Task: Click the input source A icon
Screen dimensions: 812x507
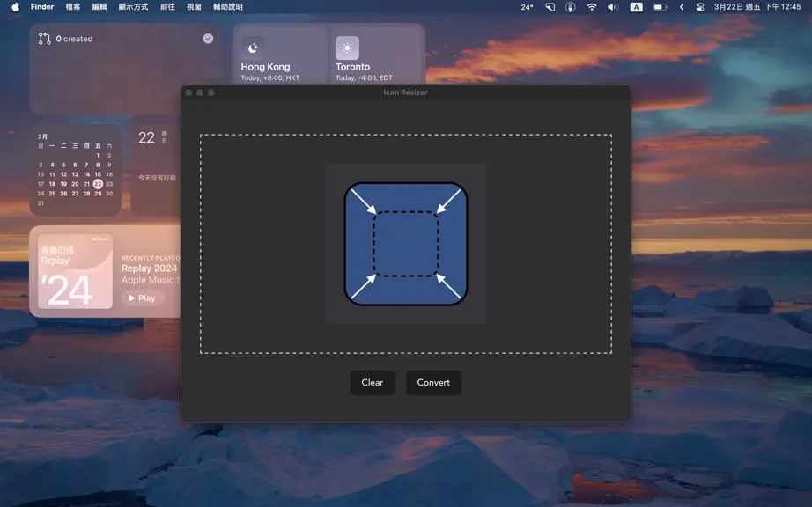Action: [x=636, y=7]
